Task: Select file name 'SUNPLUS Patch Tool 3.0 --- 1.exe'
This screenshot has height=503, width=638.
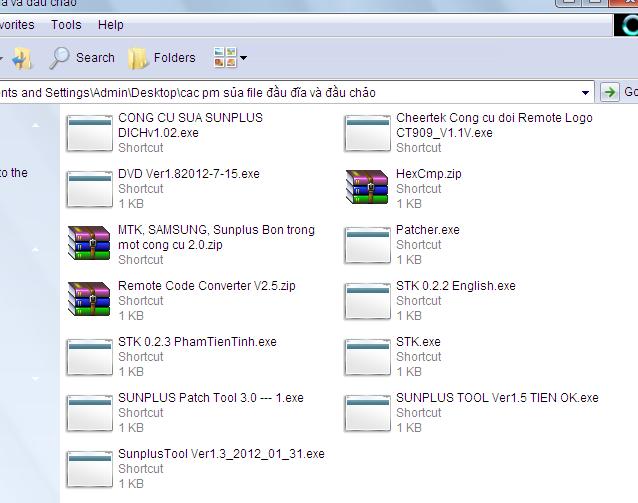Action: (211, 398)
